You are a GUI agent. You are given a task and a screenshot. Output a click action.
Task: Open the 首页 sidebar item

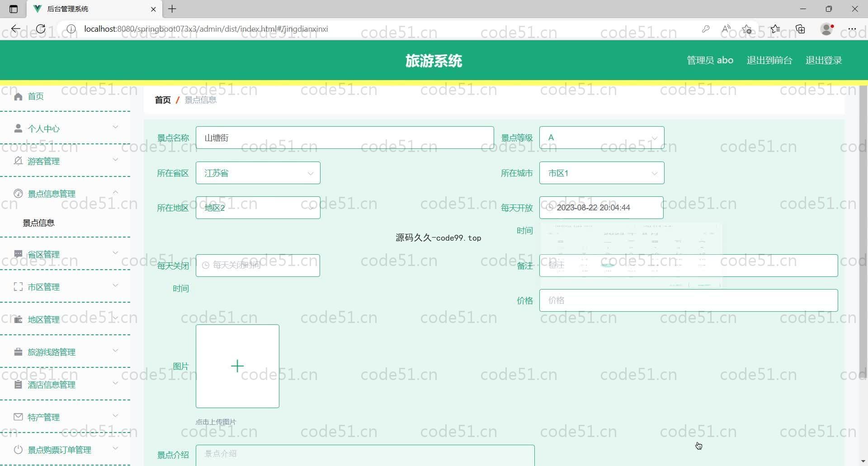click(x=66, y=96)
